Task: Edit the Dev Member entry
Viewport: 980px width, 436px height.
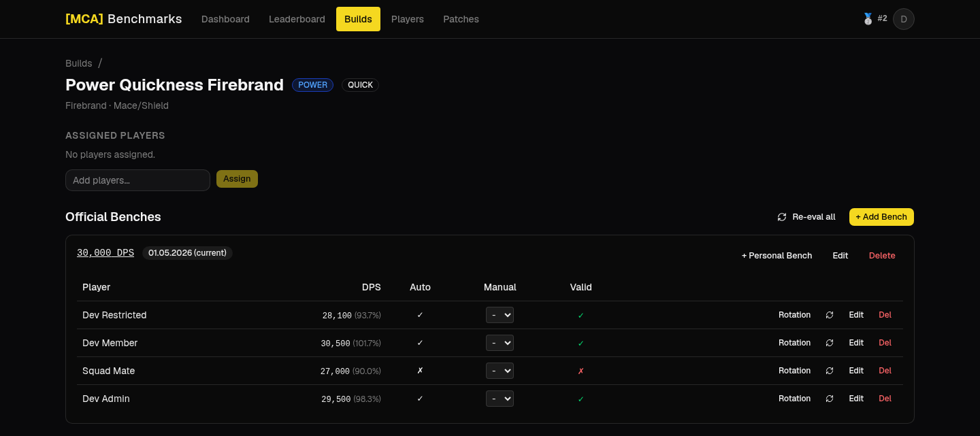Action: coord(856,343)
